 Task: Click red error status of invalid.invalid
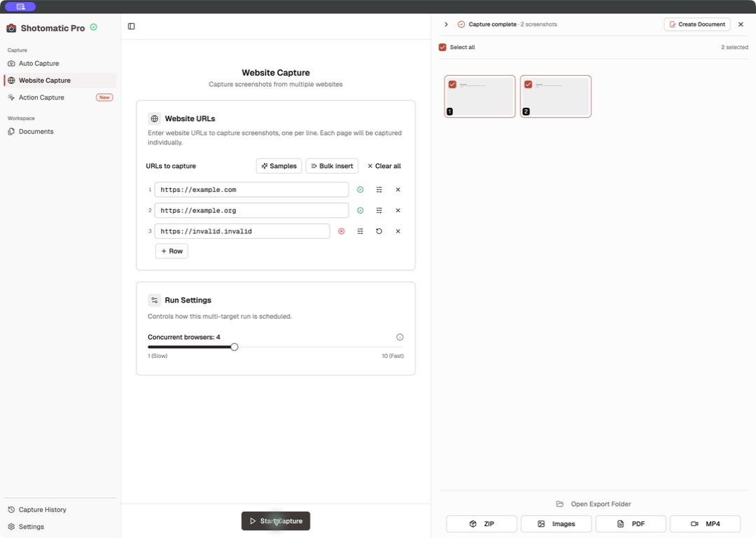(x=342, y=231)
